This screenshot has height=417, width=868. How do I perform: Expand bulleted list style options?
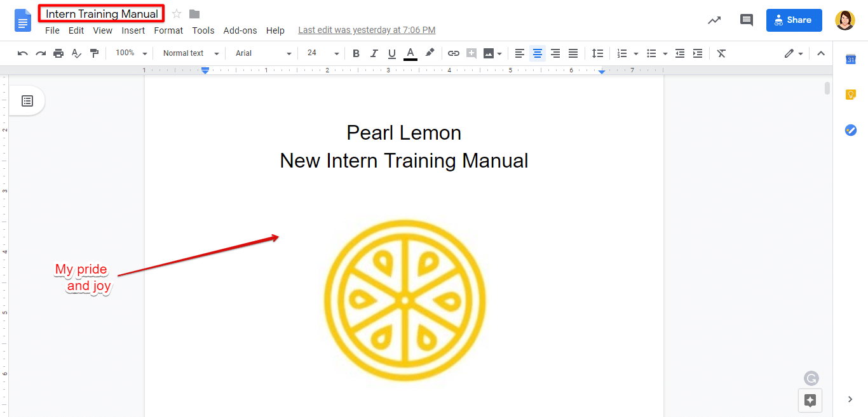[665, 54]
